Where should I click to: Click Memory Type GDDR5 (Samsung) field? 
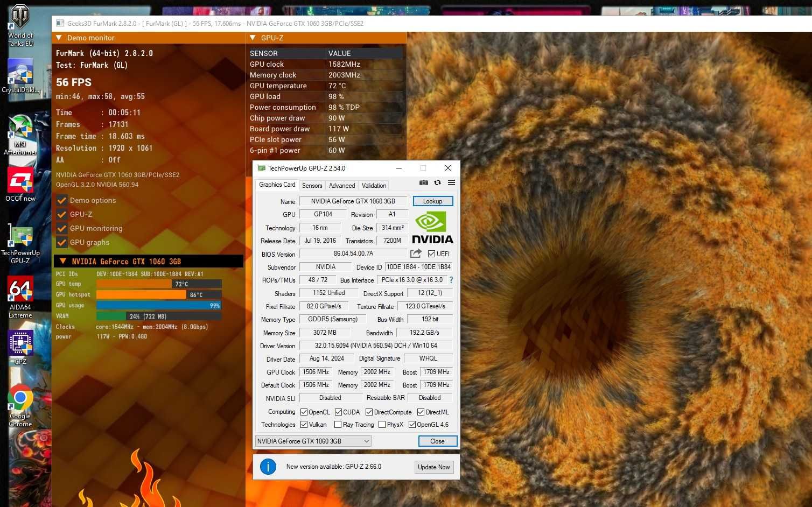(x=332, y=319)
